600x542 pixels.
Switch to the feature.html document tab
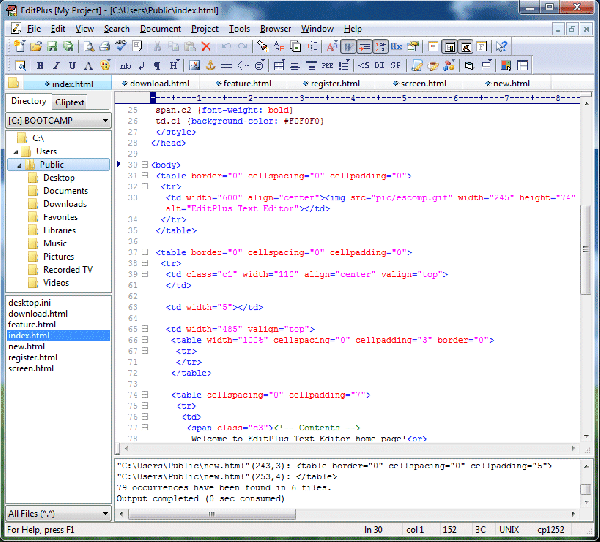[245, 84]
